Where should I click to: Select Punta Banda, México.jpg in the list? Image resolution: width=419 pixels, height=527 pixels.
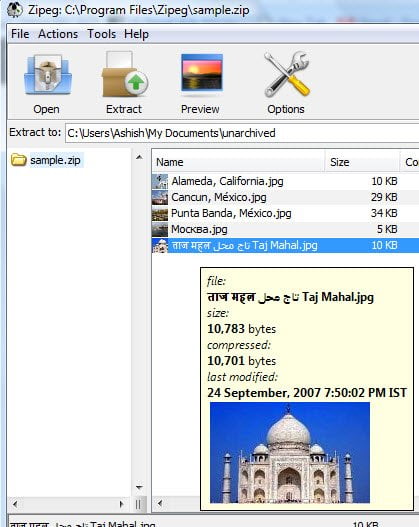point(285,213)
